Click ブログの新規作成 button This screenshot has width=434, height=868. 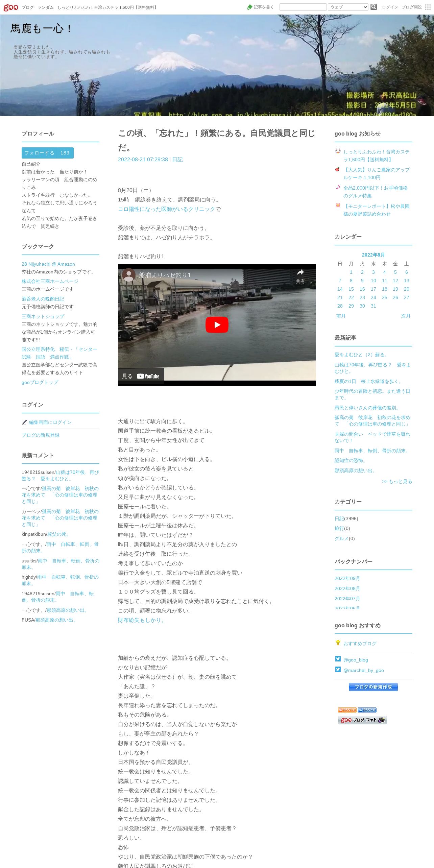pos(373,687)
